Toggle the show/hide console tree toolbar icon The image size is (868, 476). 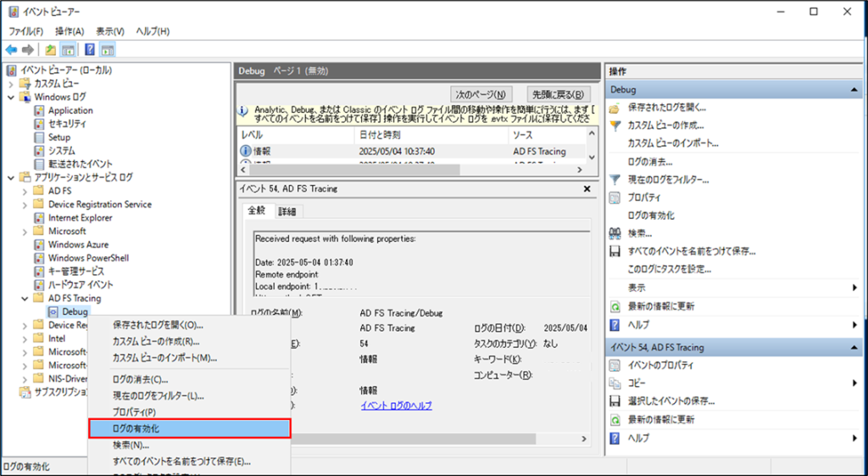68,50
